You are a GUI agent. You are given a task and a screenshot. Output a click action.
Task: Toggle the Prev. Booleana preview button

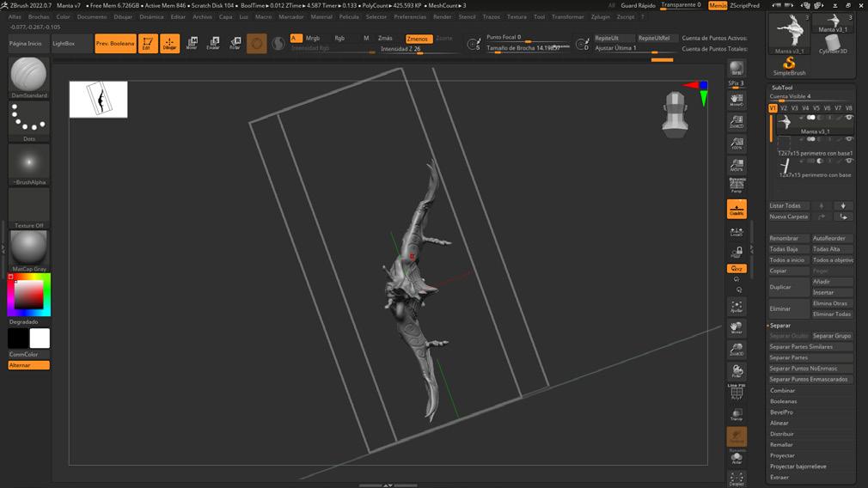pyautogui.click(x=115, y=43)
